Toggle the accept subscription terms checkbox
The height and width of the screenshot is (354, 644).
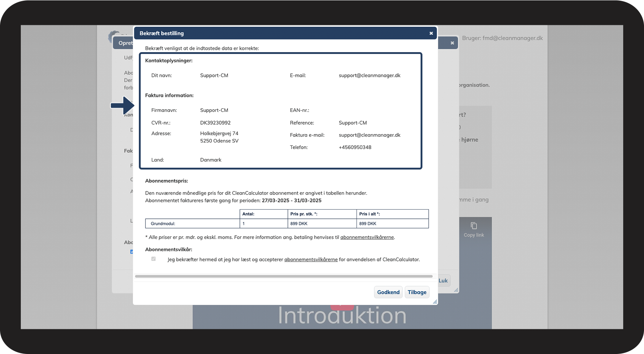coord(153,259)
